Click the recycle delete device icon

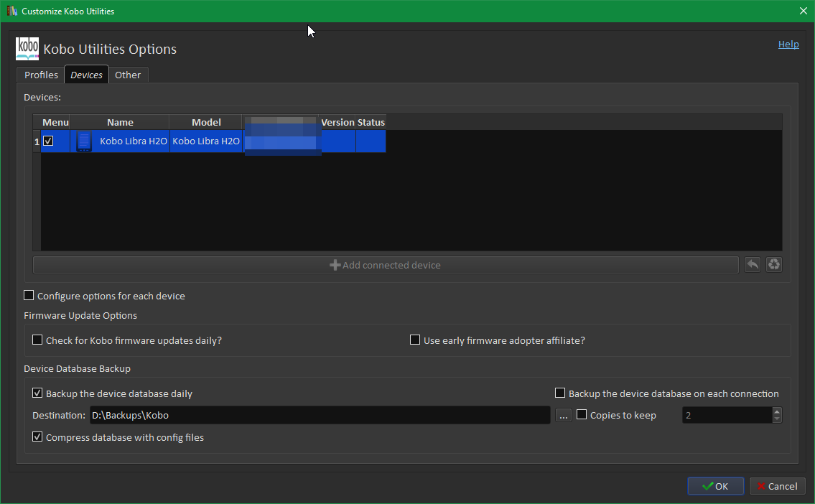click(774, 264)
